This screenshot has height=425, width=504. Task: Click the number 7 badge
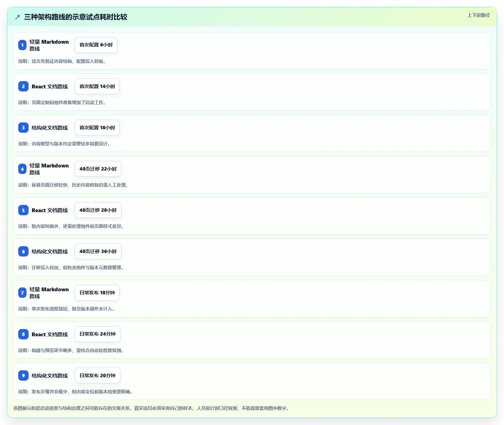click(22, 293)
